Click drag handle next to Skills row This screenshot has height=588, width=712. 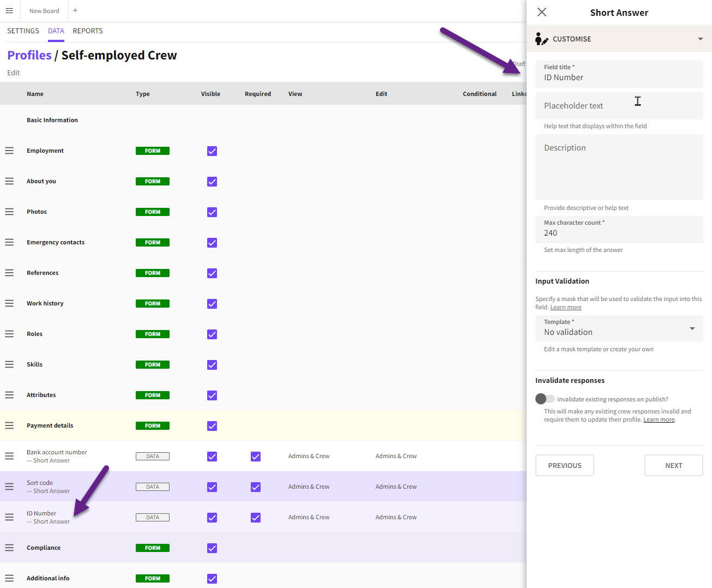tap(9, 364)
